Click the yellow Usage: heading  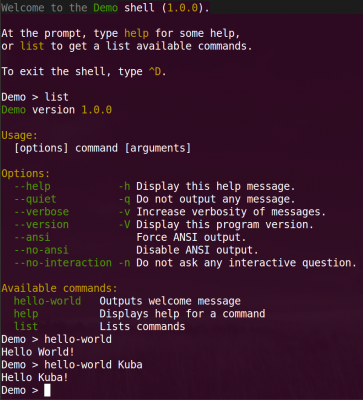[20, 136]
